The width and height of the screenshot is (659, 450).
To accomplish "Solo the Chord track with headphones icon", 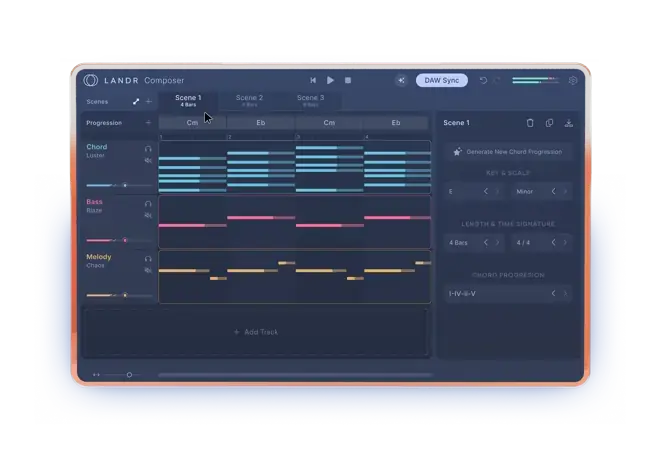I will (x=148, y=148).
